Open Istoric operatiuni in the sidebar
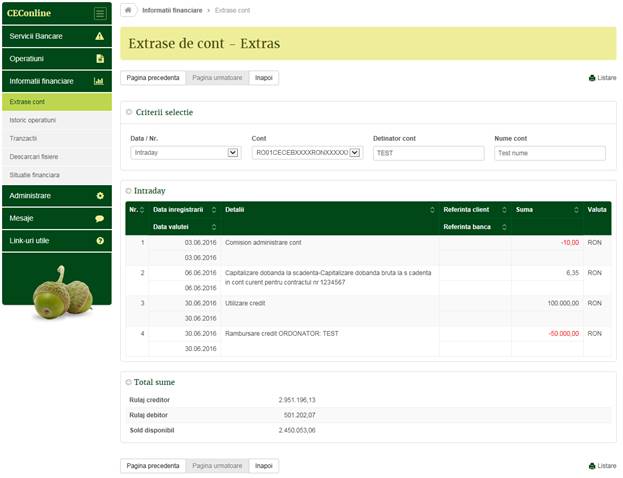The image size is (623, 478). (x=32, y=120)
